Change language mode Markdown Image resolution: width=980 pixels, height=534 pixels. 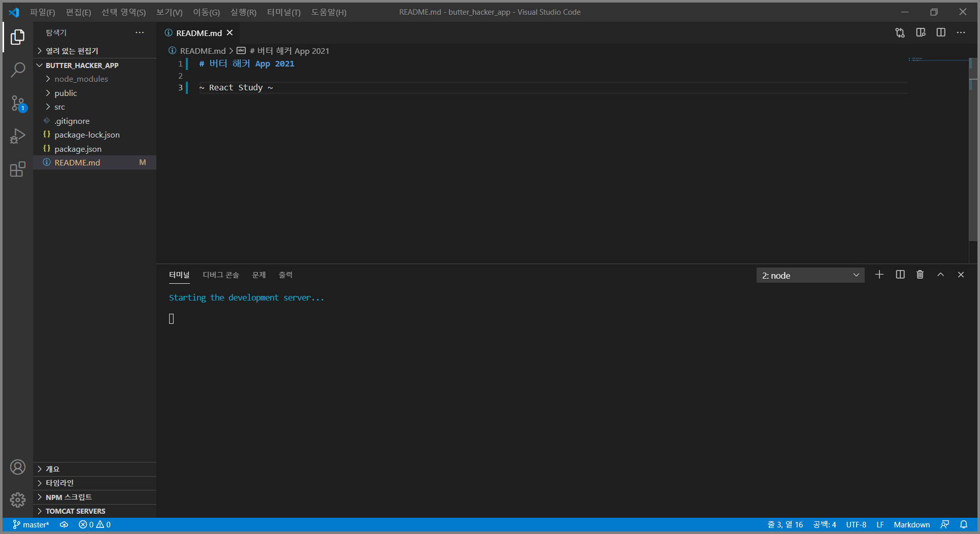click(911, 524)
